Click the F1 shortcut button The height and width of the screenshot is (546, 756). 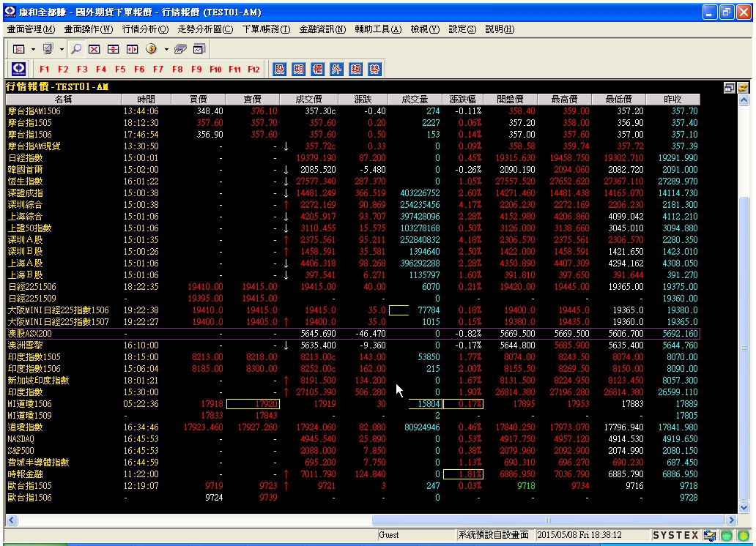click(x=45, y=70)
